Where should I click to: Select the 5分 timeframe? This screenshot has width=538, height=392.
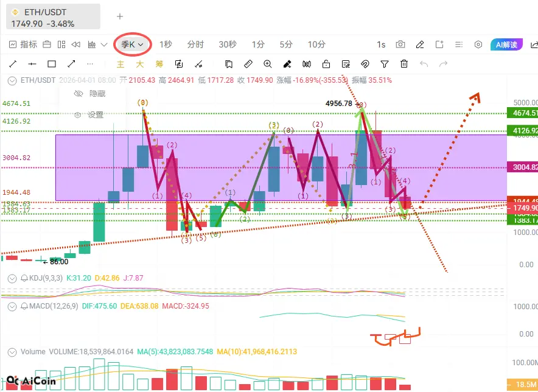click(x=286, y=44)
